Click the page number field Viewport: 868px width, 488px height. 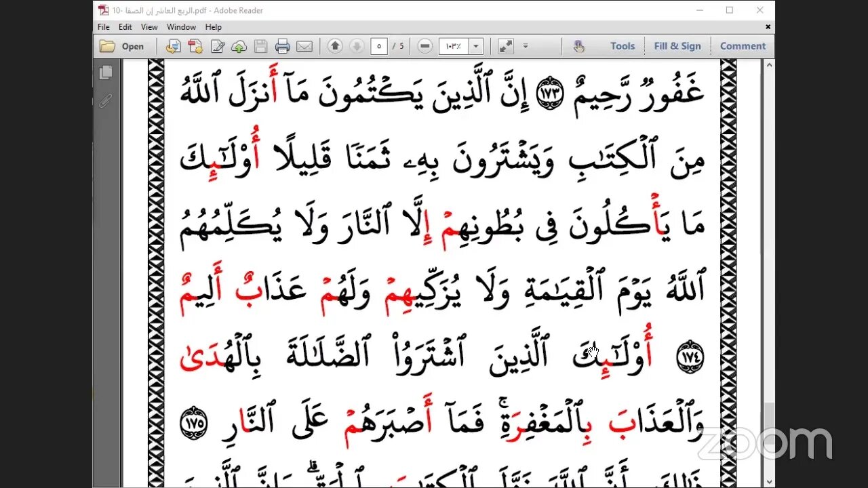coord(379,46)
